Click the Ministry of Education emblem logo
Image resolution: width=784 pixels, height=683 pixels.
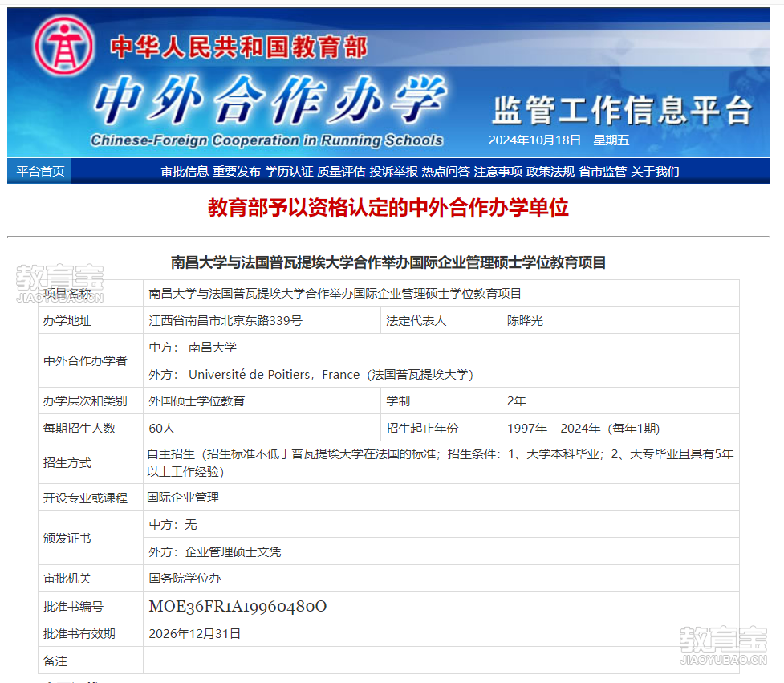click(x=63, y=46)
